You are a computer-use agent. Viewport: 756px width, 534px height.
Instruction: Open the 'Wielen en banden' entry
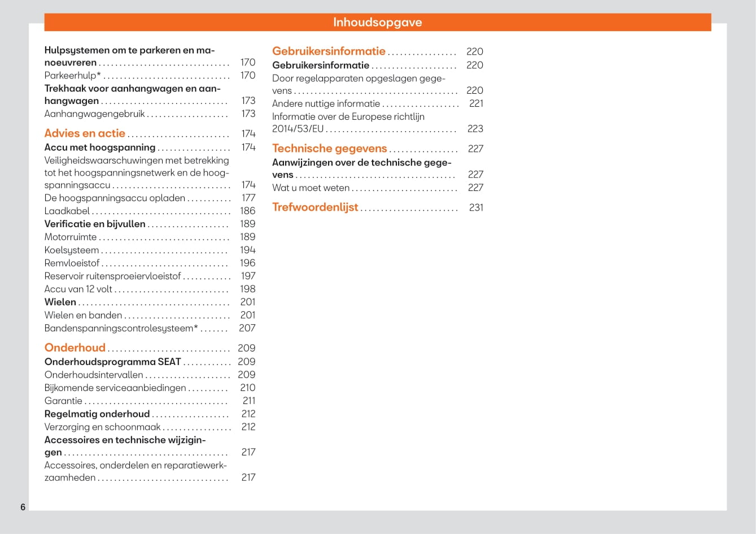(x=84, y=315)
